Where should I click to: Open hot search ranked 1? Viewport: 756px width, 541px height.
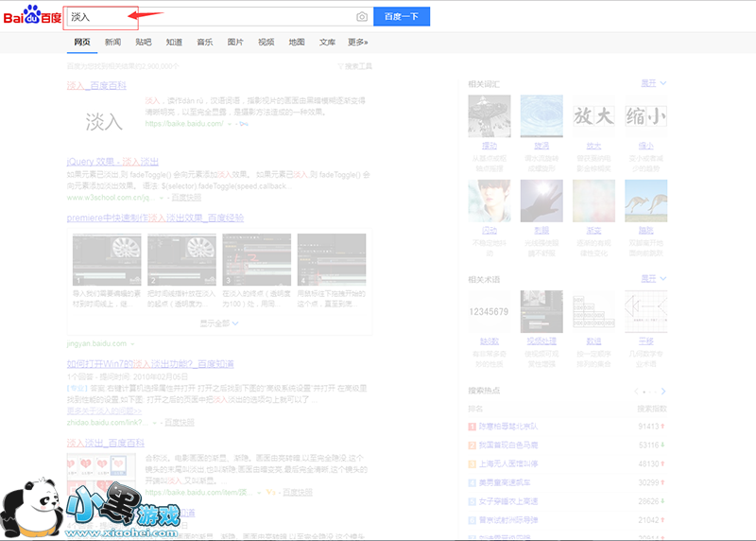click(x=507, y=427)
